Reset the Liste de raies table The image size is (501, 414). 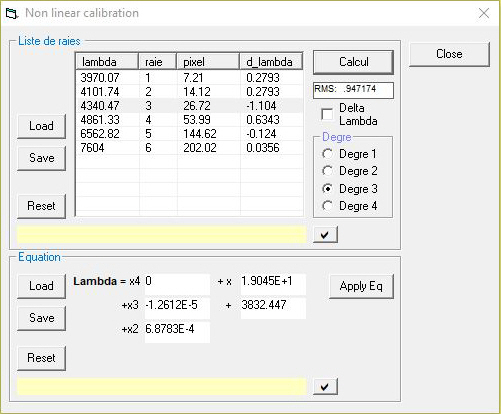pos(41,206)
